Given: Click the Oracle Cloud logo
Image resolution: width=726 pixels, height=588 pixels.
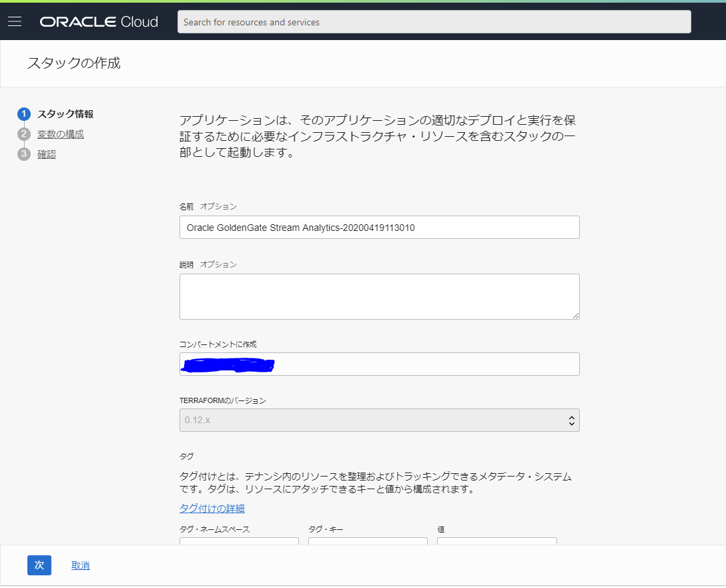Looking at the screenshot, I should pos(99,22).
